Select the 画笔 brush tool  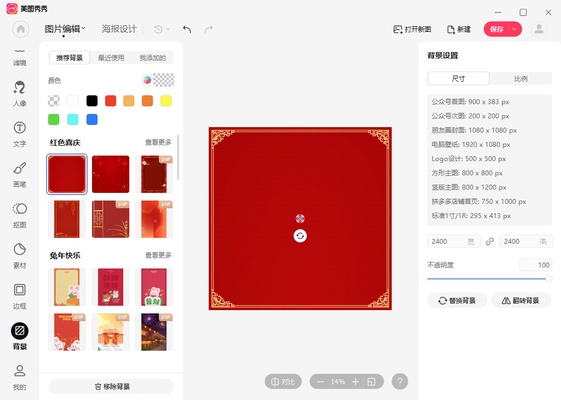pyautogui.click(x=20, y=175)
